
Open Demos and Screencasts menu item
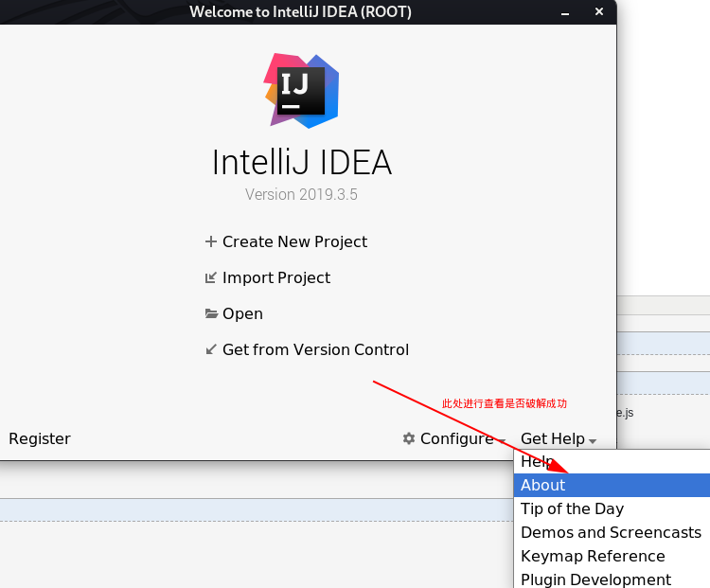[x=612, y=532]
